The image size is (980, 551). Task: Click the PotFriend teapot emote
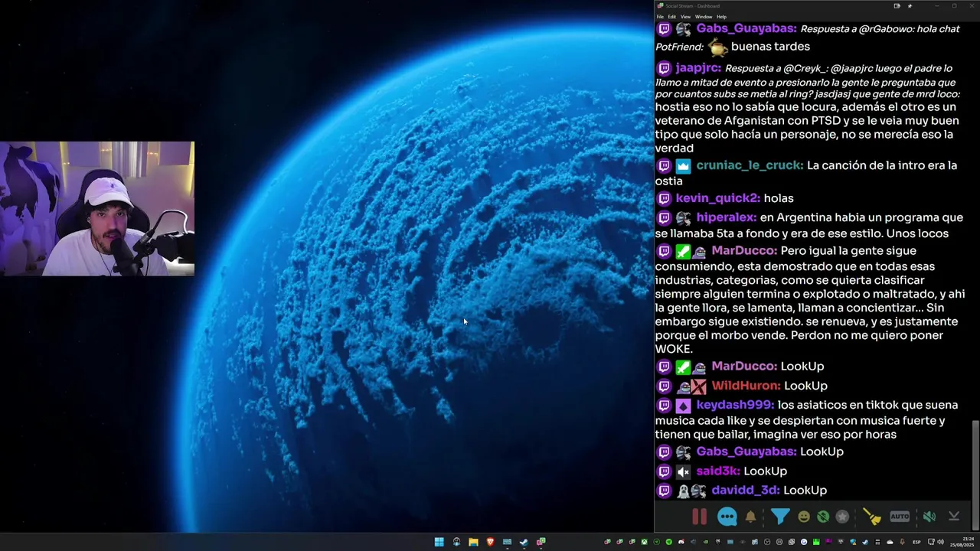point(717,47)
